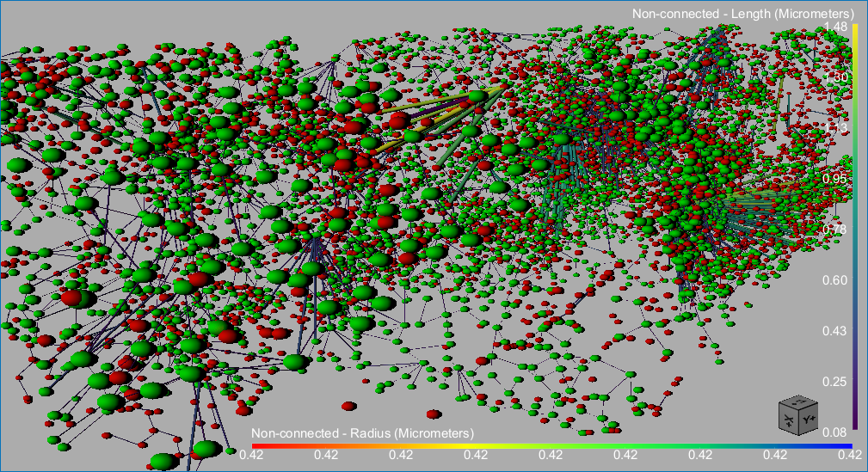Click the 0.25 tick label on Length legend
This screenshot has width=868, height=472.
click(835, 381)
